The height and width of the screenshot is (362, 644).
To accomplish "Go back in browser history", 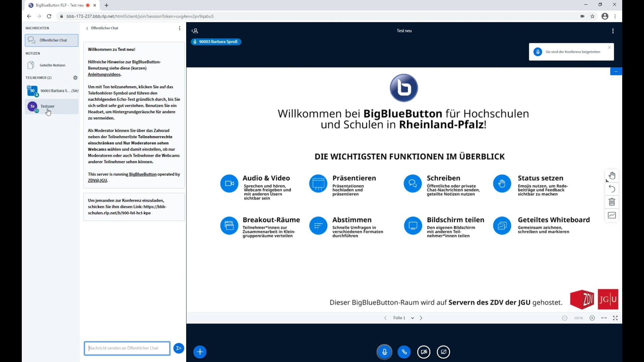I will [29, 16].
